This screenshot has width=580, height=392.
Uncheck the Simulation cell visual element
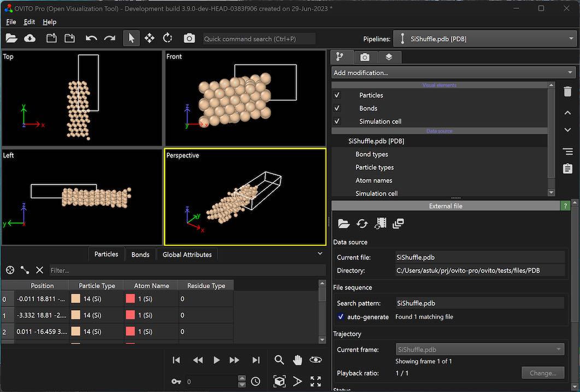point(337,121)
